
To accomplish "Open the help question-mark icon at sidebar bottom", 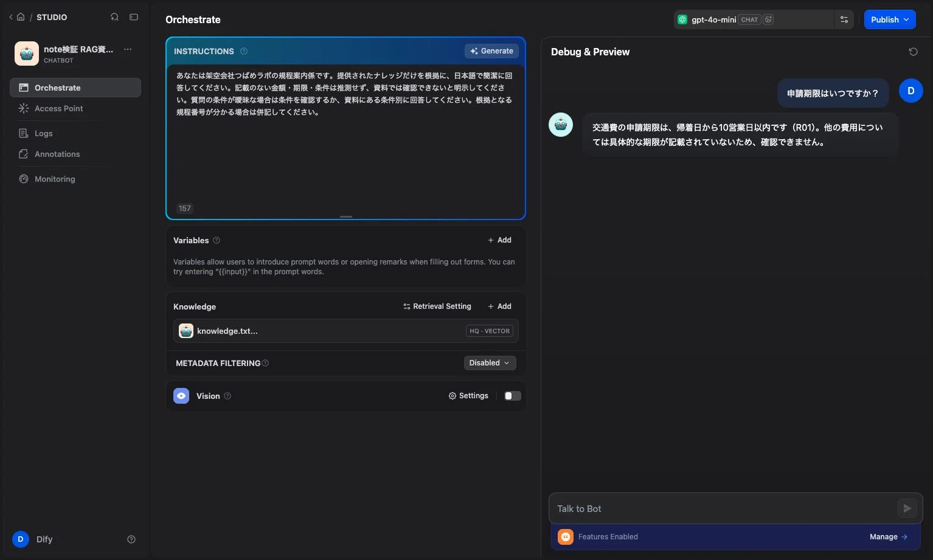I will (x=131, y=539).
